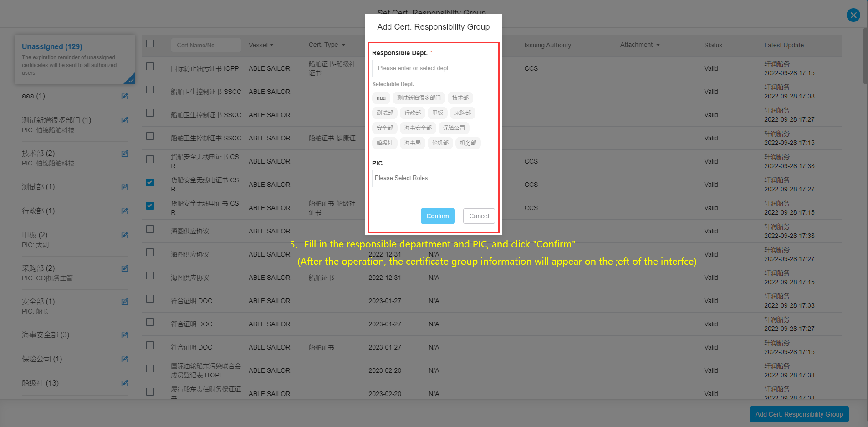Edit the 测试新增很多部门 group
The height and width of the screenshot is (427, 868).
125,120
